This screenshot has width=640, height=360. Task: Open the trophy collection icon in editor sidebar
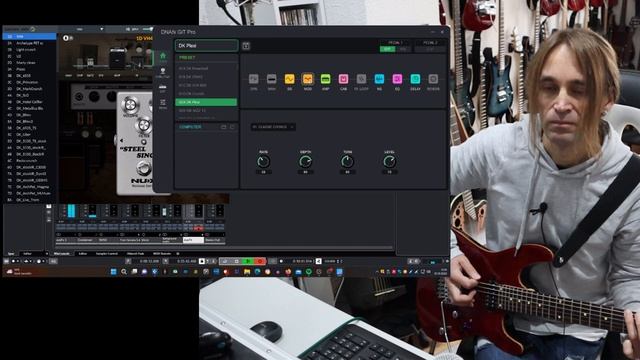(x=163, y=73)
